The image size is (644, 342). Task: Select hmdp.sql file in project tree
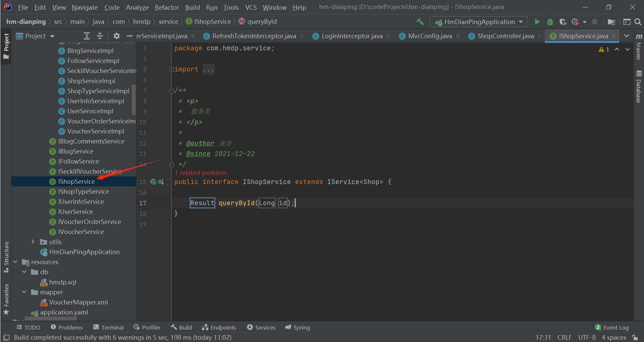point(63,282)
